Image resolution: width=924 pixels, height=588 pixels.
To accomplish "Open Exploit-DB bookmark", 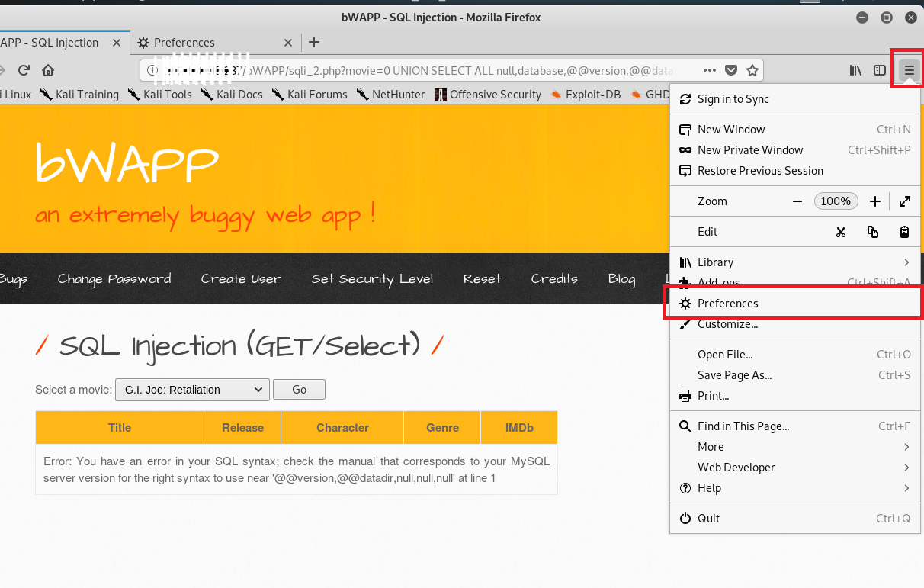I will 585,95.
